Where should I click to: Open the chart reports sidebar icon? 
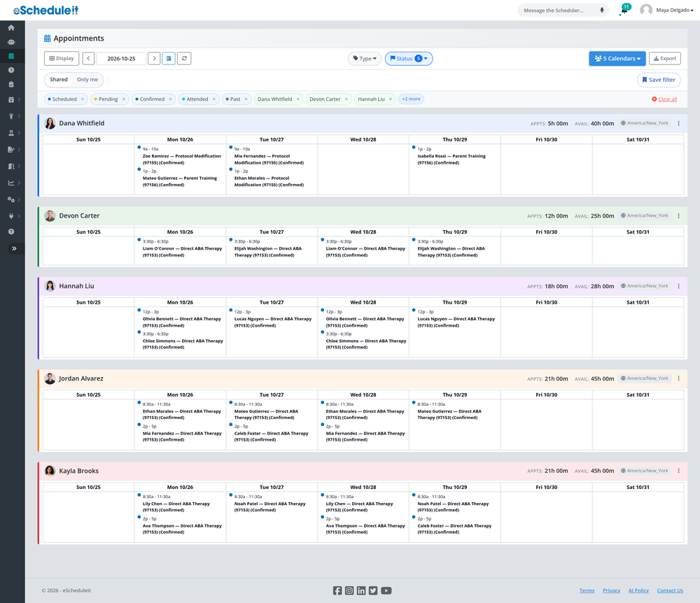pyautogui.click(x=11, y=183)
